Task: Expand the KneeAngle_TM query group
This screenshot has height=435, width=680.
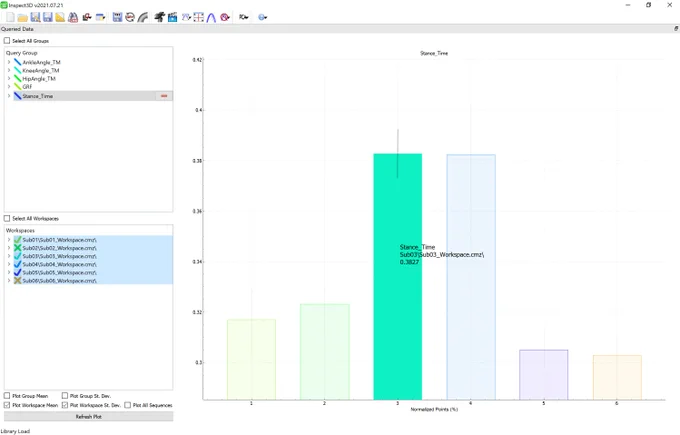Action: click(9, 70)
